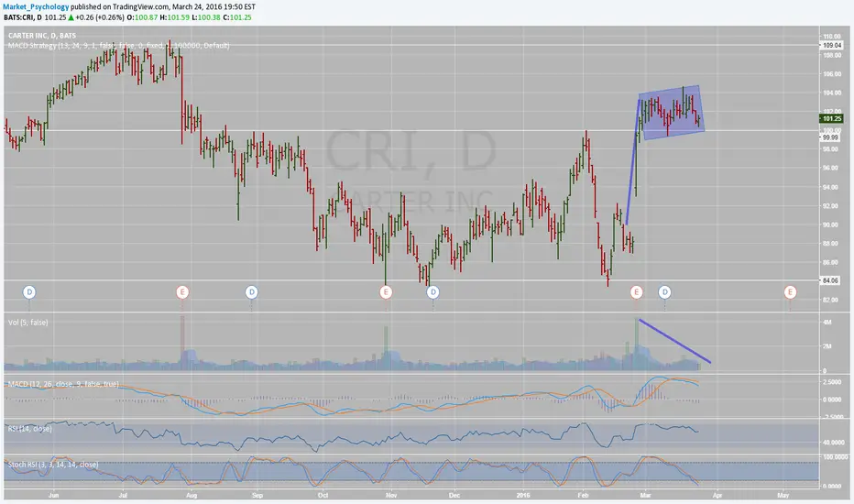This screenshot has width=854, height=504.
Task: Click the MACD Strategy indicator label
Action: pos(119,46)
